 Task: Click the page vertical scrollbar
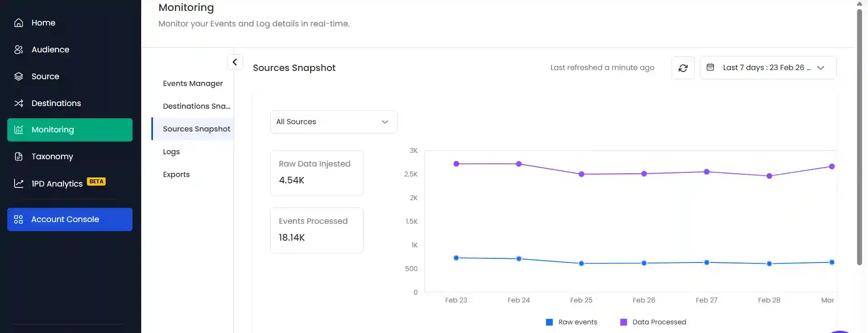coord(859,136)
